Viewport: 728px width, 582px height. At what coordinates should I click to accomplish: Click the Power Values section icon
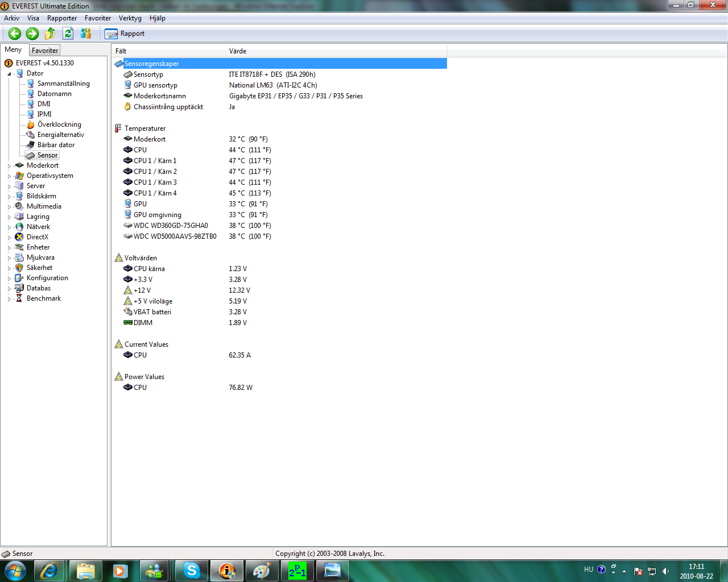[118, 377]
